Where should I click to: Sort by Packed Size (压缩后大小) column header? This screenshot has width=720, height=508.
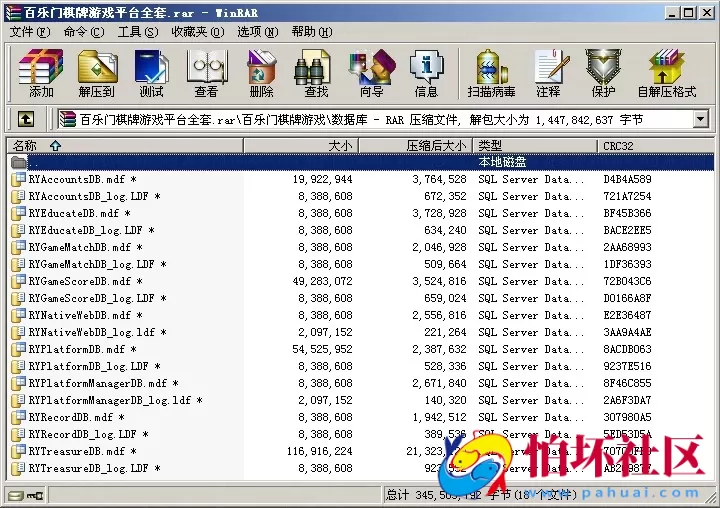tap(415, 146)
